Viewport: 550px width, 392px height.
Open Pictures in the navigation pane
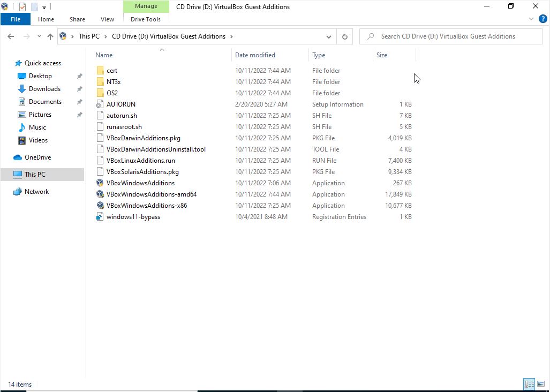tap(40, 115)
